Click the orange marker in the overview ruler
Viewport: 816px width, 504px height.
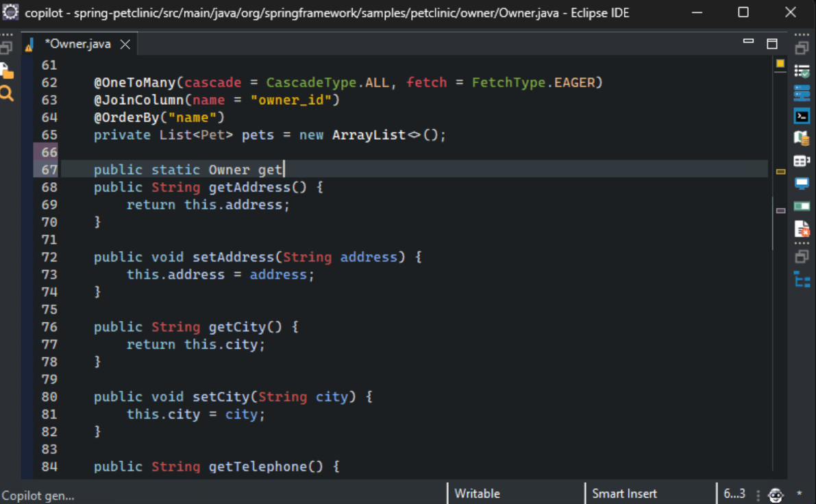pos(781,64)
